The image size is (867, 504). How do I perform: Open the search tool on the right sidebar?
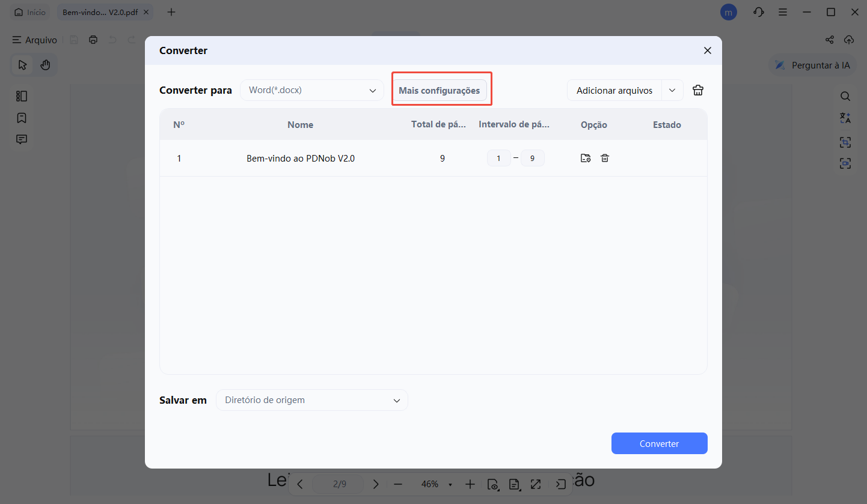point(845,96)
